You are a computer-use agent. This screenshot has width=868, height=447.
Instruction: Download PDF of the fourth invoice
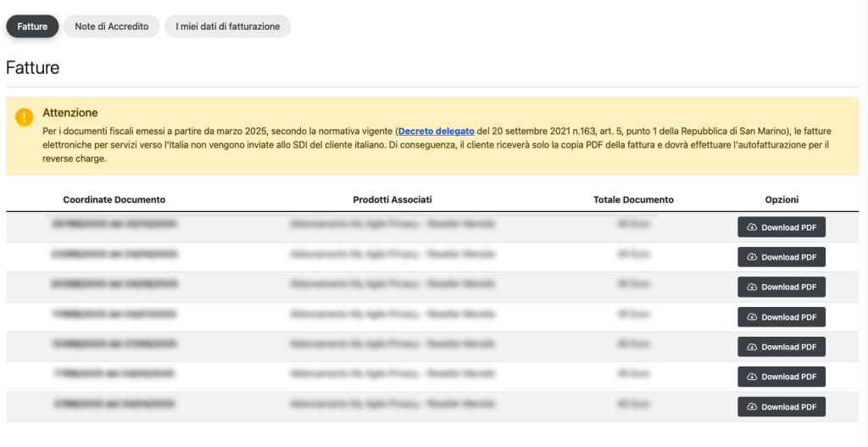(x=781, y=317)
